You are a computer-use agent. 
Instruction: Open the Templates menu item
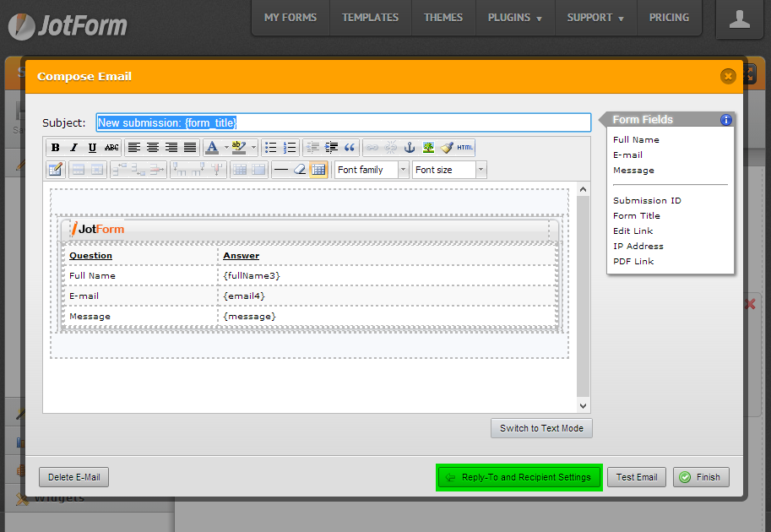click(370, 18)
